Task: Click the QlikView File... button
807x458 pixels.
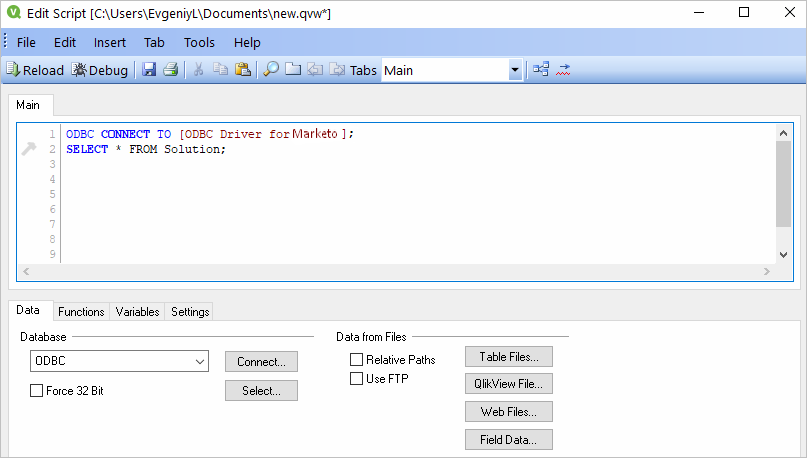Action: click(509, 384)
